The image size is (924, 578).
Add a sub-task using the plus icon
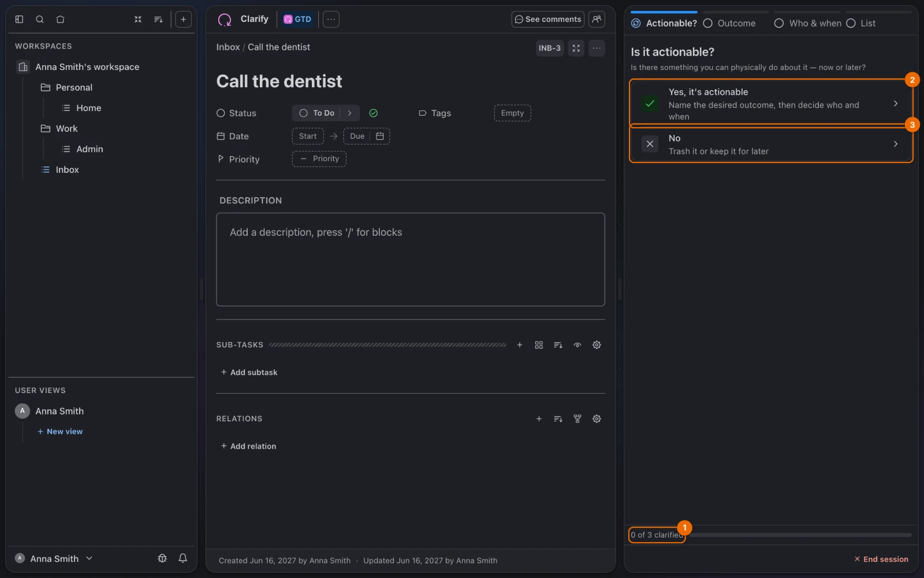(520, 345)
